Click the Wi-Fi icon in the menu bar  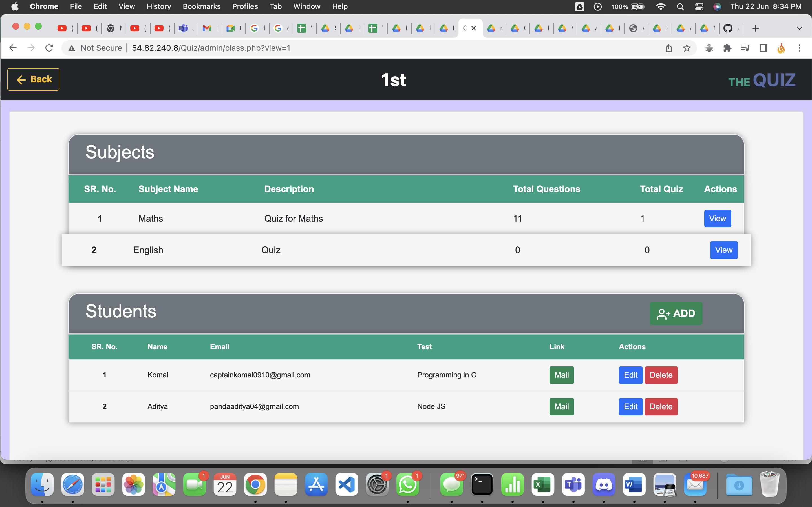660,6
